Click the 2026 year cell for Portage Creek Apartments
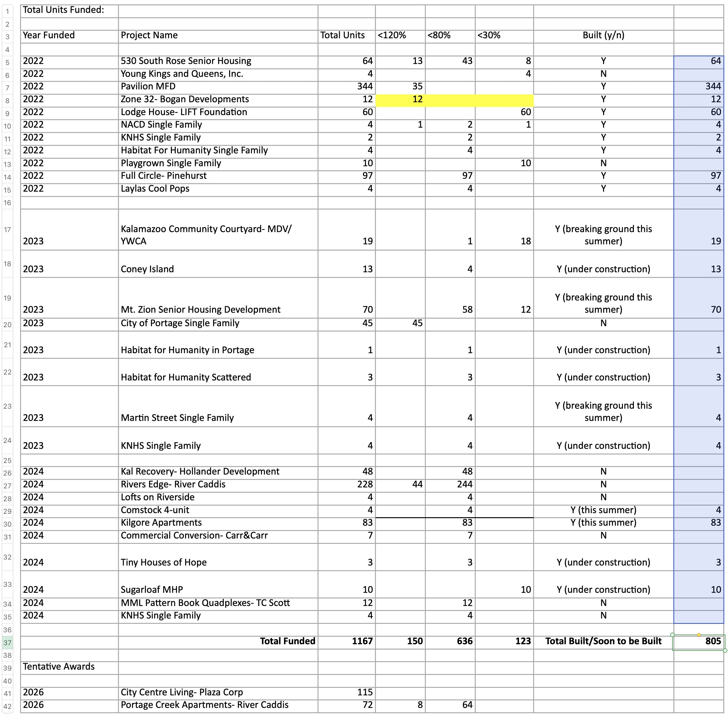This screenshot has height=717, width=728. pyautogui.click(x=33, y=705)
